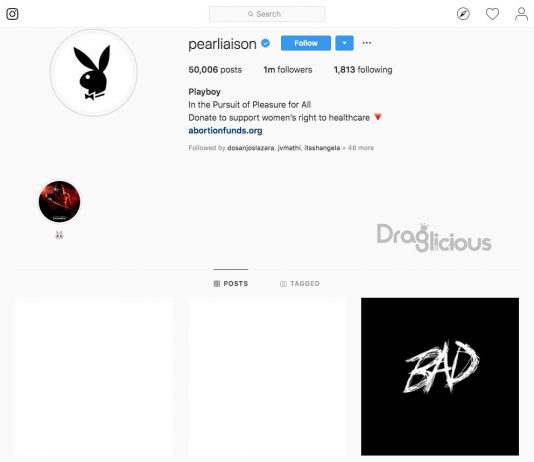Open itsshangela's profile link

point(322,148)
